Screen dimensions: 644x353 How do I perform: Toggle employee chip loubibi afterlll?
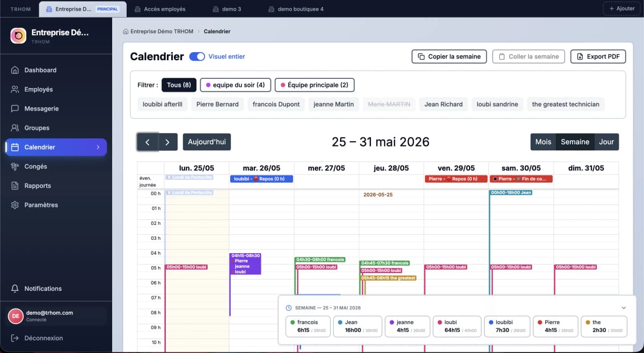click(163, 104)
